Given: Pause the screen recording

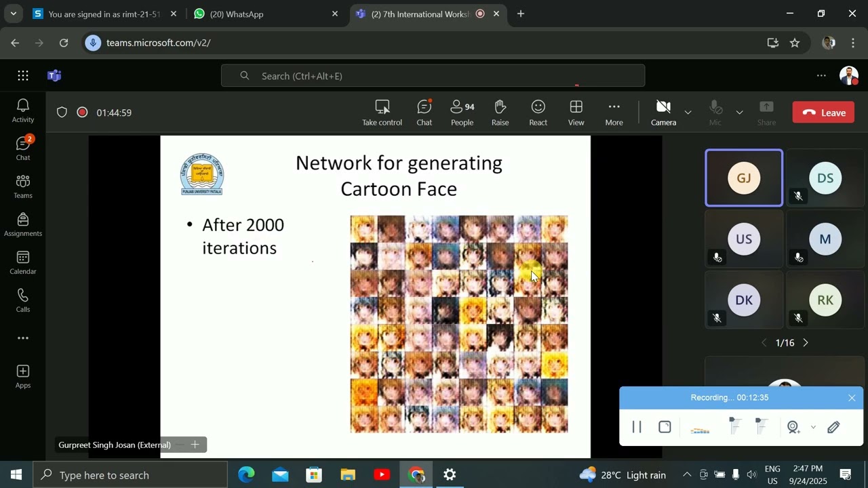Looking at the screenshot, I should [x=637, y=427].
